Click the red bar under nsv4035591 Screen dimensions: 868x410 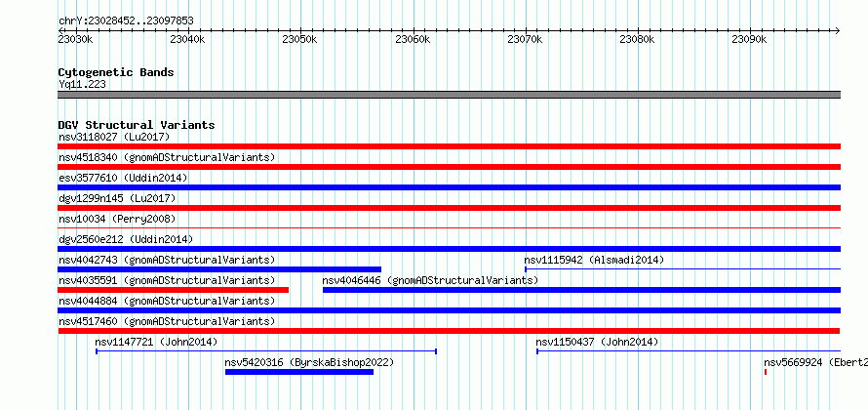[x=174, y=290]
